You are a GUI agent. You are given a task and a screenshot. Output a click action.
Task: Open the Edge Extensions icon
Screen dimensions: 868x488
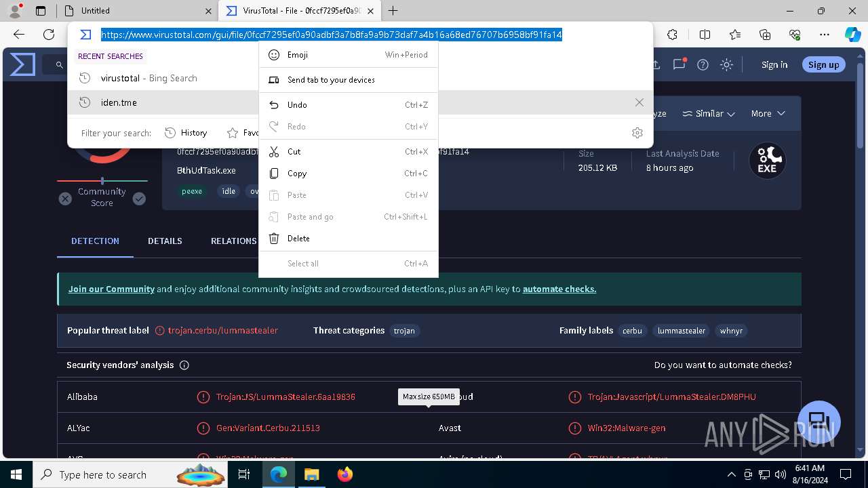(672, 35)
